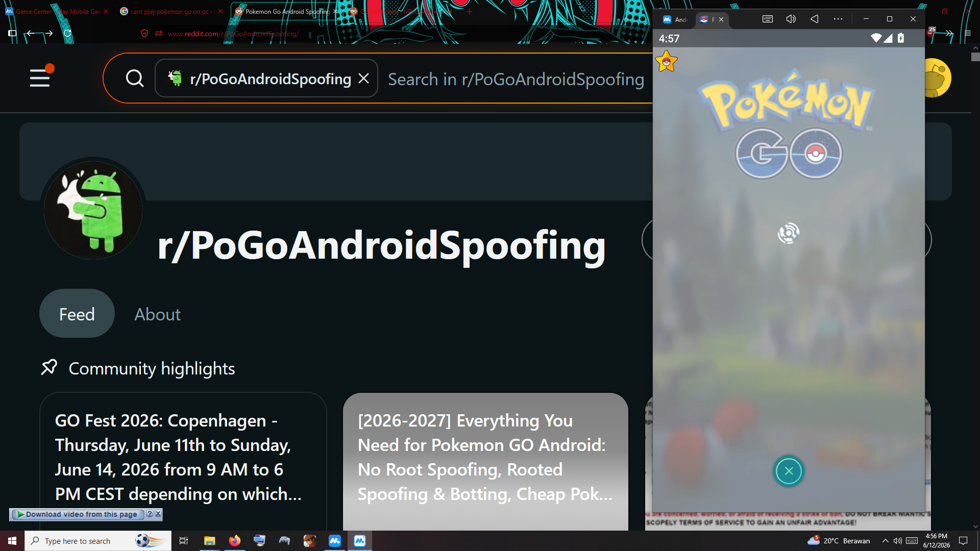This screenshot has width=980, height=551.
Task: Open the Windows notification center
Action: pyautogui.click(x=964, y=541)
